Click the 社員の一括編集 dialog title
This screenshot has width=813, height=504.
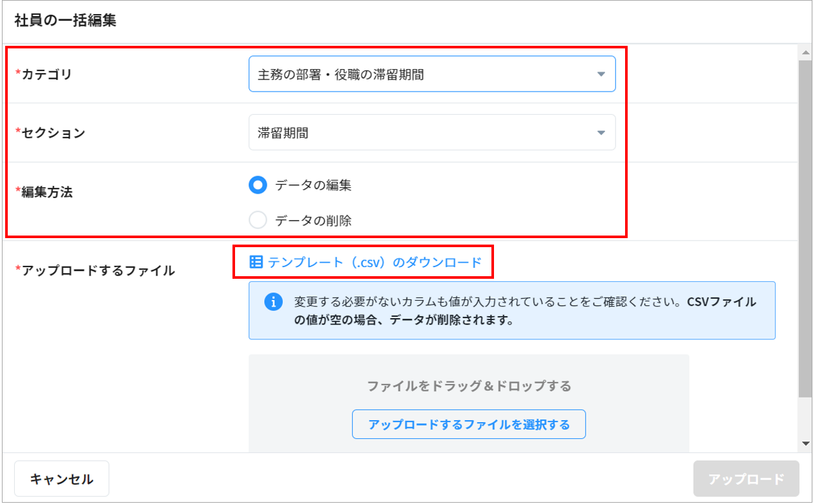(x=65, y=19)
